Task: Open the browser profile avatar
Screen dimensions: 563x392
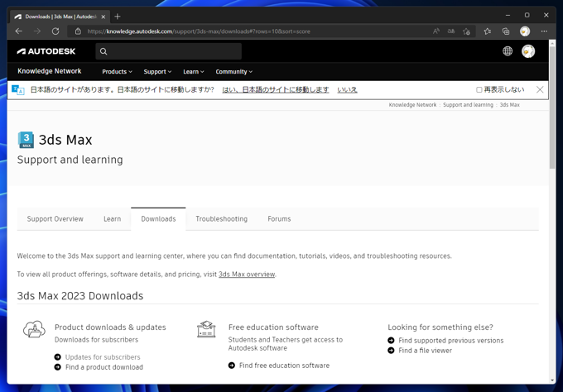Action: [x=525, y=31]
